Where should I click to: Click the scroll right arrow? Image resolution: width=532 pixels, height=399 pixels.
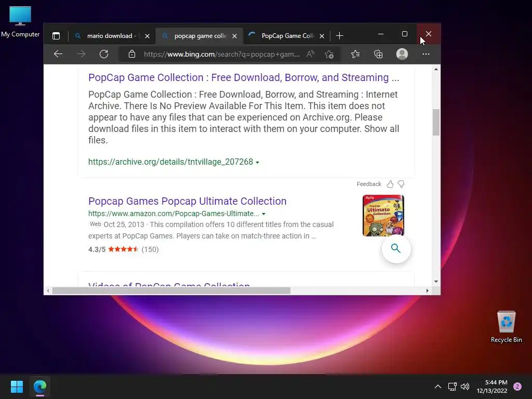(427, 291)
